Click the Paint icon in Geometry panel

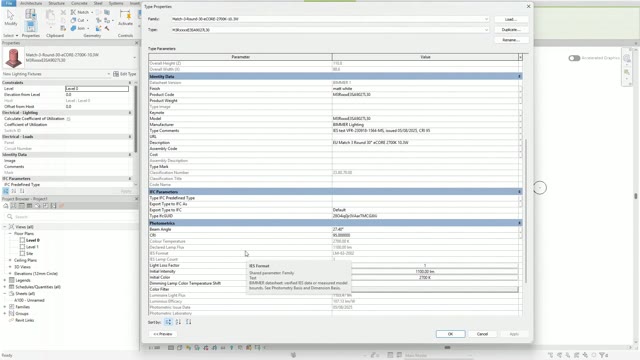[98, 28]
